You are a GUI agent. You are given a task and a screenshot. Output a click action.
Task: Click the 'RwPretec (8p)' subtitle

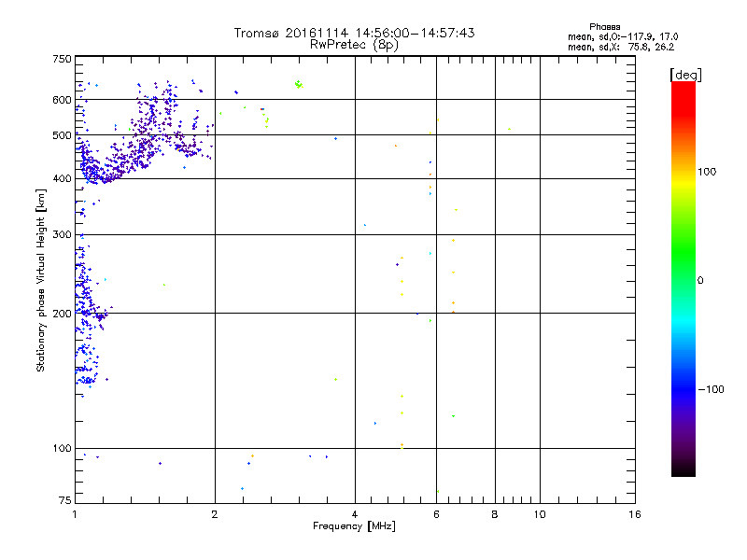pos(354,45)
